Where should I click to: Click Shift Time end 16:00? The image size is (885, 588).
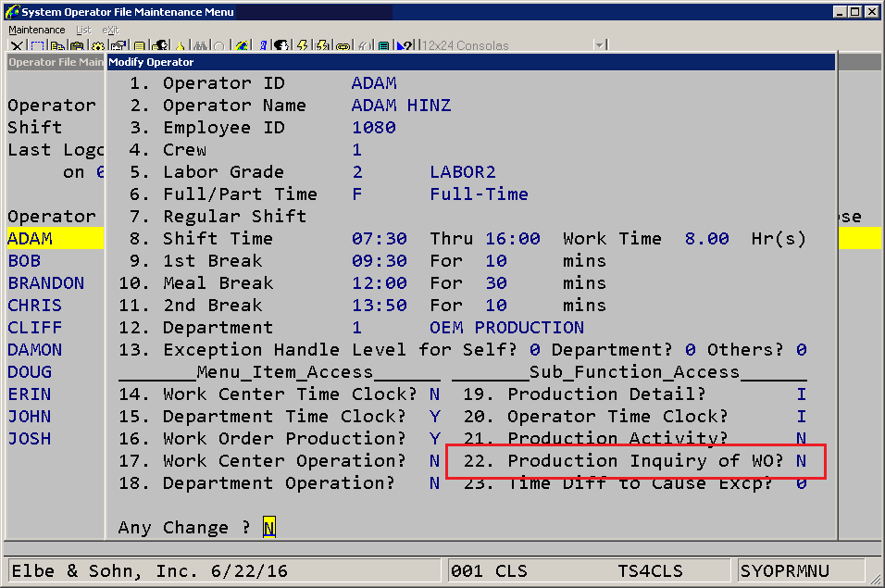(x=513, y=239)
